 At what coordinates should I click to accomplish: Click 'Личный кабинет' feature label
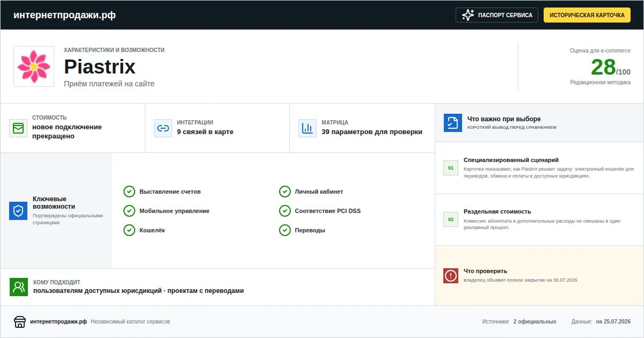tap(319, 192)
